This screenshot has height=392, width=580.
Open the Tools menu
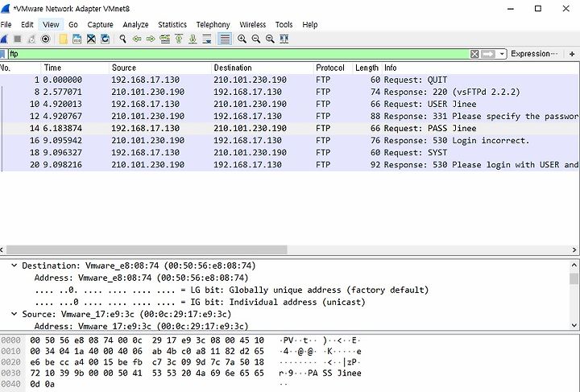284,25
